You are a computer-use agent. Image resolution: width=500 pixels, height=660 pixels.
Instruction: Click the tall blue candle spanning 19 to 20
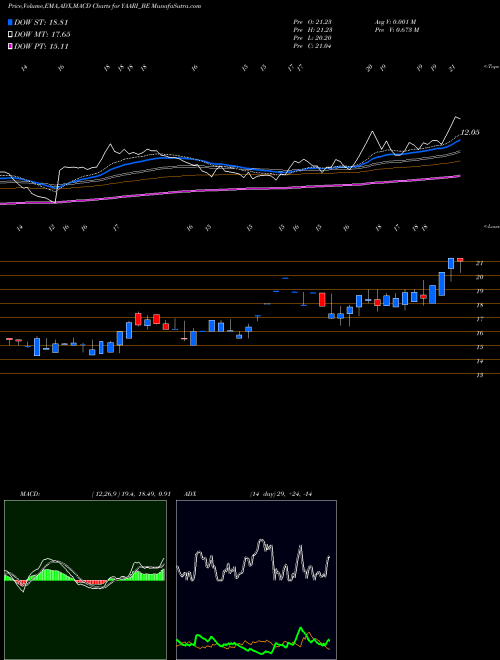[x=442, y=284]
